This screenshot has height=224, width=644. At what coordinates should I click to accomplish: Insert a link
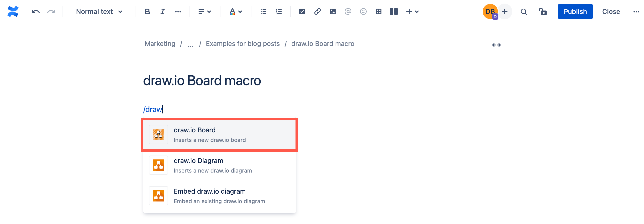click(317, 11)
